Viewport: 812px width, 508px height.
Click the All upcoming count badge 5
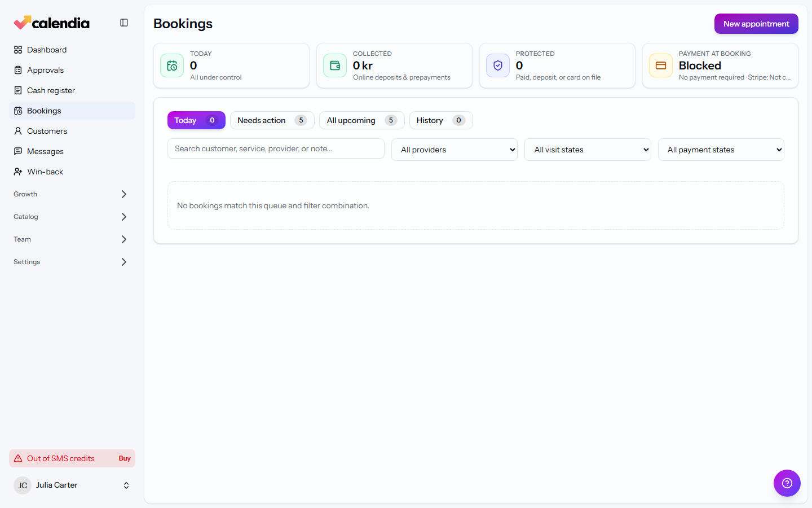click(391, 120)
